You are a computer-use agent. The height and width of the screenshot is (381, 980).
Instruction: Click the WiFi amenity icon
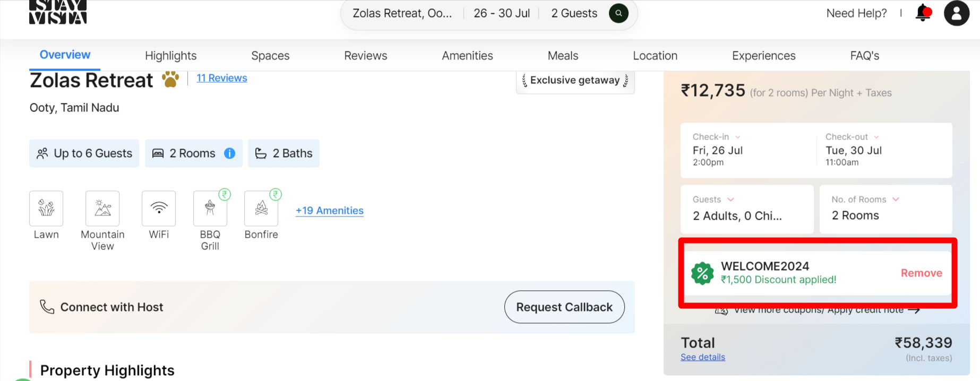(159, 209)
